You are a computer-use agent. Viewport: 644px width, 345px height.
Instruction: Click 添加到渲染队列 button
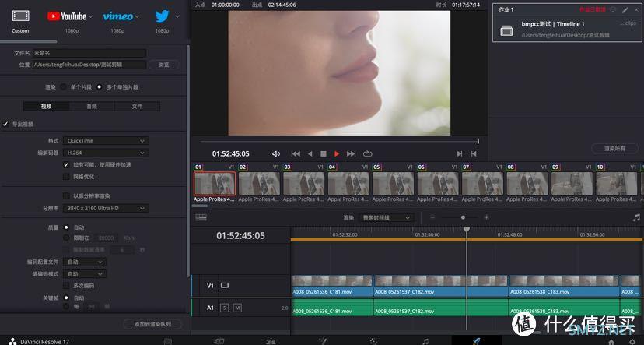point(152,324)
